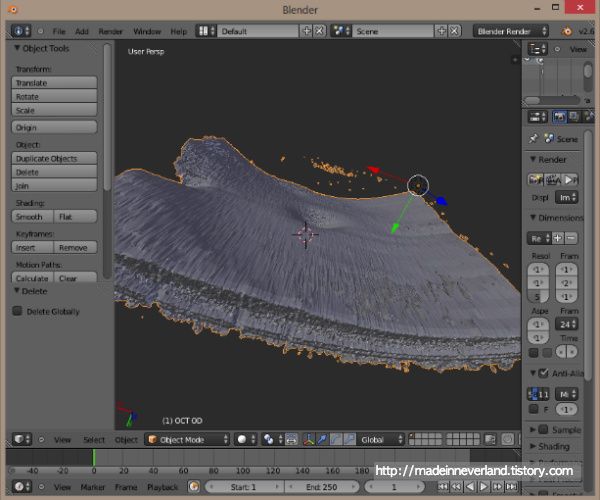Toggle the 3D manipulator widget

tap(309, 440)
